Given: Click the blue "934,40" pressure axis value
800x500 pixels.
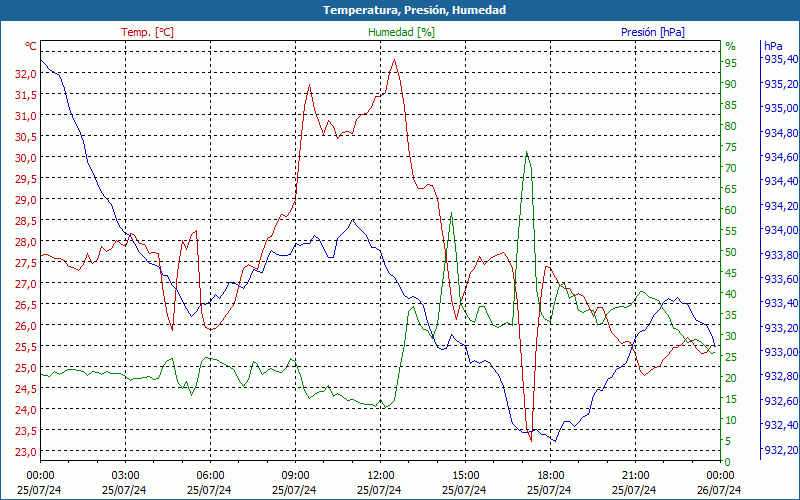Looking at the screenshot, I should (780, 181).
